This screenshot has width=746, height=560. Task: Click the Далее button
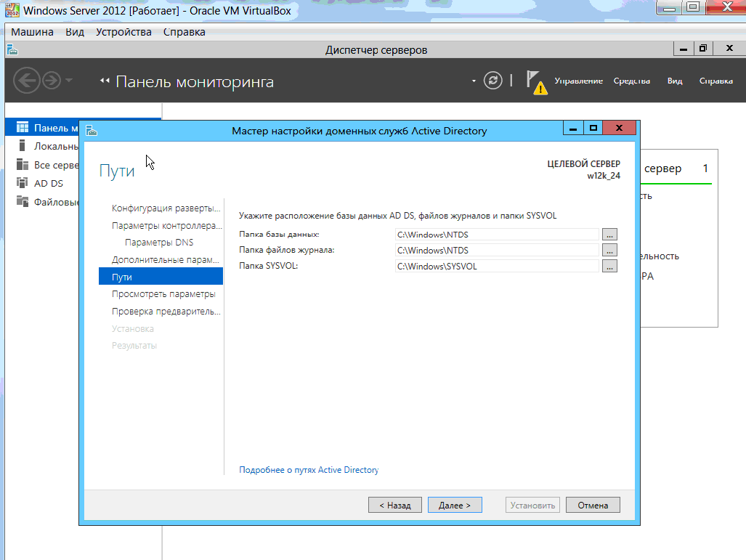coord(455,506)
